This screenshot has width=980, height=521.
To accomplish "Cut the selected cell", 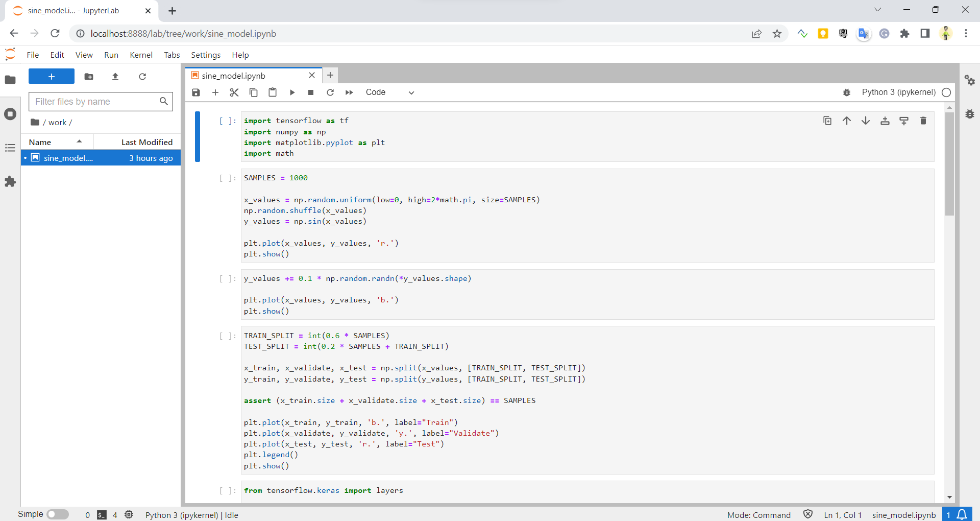I will (234, 92).
